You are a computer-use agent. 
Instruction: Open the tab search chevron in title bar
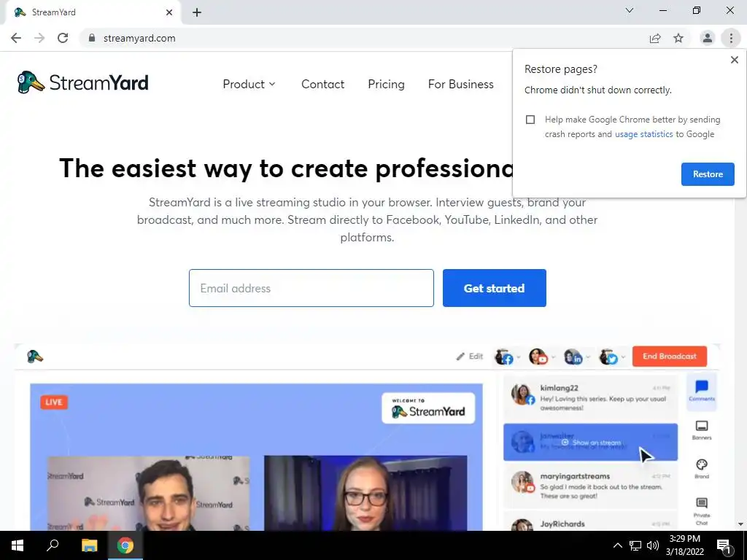point(630,10)
